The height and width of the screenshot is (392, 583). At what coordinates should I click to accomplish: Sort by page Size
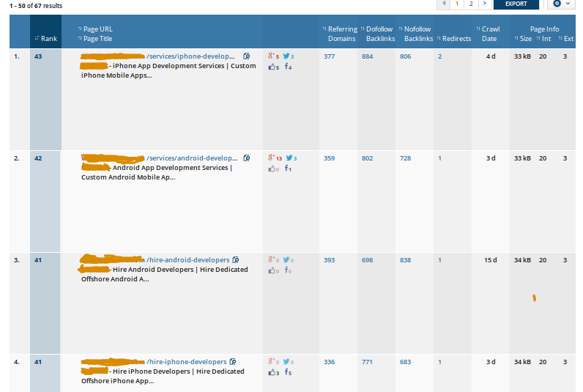(x=523, y=39)
